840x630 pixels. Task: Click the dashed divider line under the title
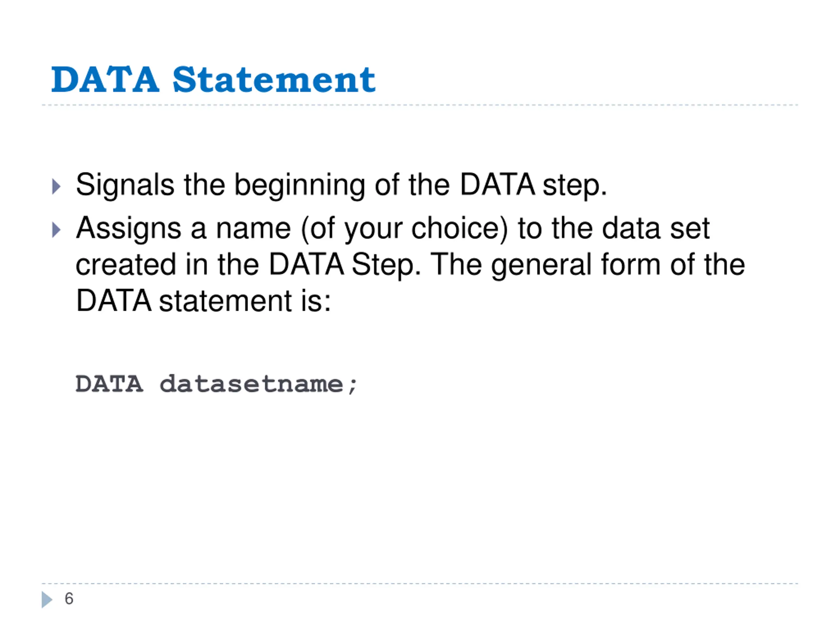tap(420, 105)
